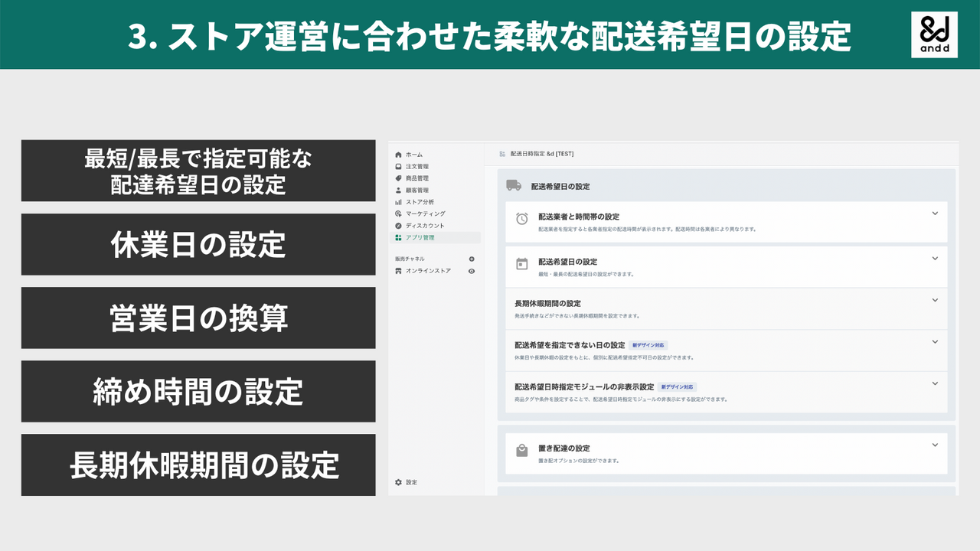Image resolution: width=980 pixels, height=551 pixels.
Task: Expand 長期休暇期間の設定 chevron
Action: coord(935,301)
